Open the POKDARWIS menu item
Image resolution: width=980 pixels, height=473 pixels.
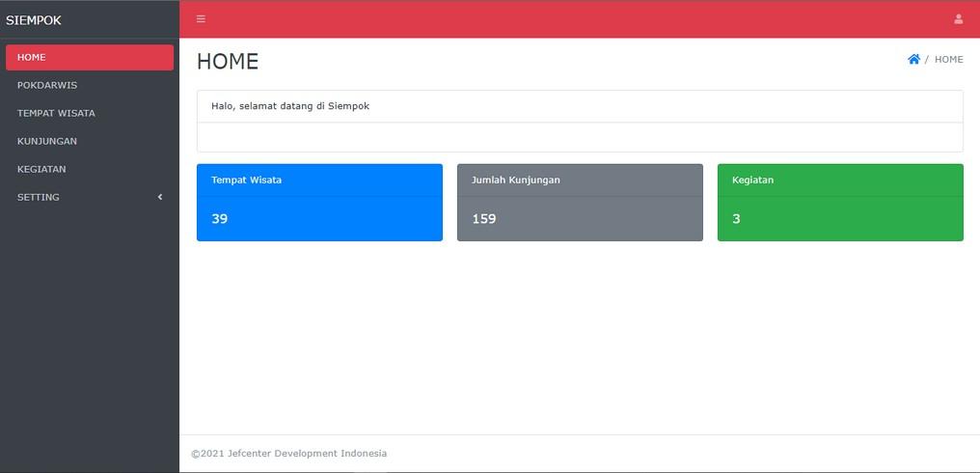(90, 85)
